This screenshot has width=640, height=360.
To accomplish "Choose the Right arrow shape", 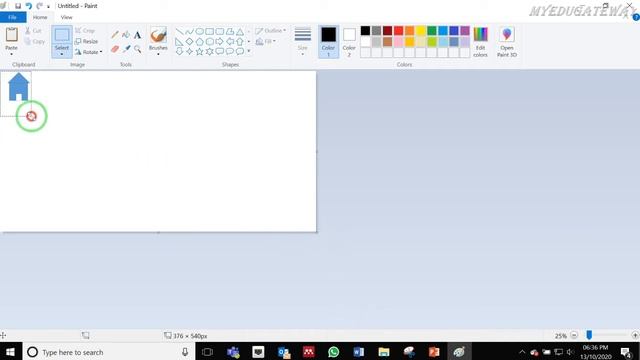I will [x=220, y=41].
